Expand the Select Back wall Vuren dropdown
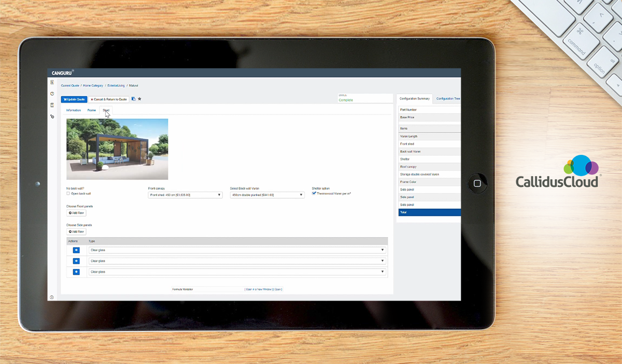 267,195
